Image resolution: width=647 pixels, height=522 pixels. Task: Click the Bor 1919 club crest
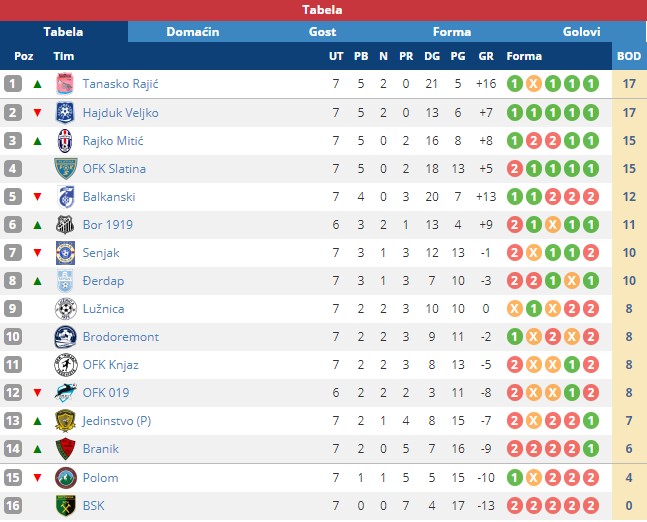coord(65,224)
